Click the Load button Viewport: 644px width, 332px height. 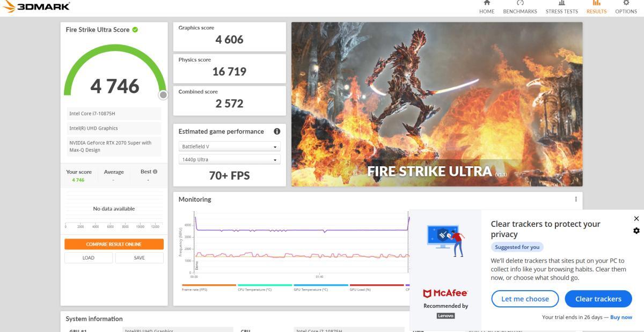click(89, 258)
